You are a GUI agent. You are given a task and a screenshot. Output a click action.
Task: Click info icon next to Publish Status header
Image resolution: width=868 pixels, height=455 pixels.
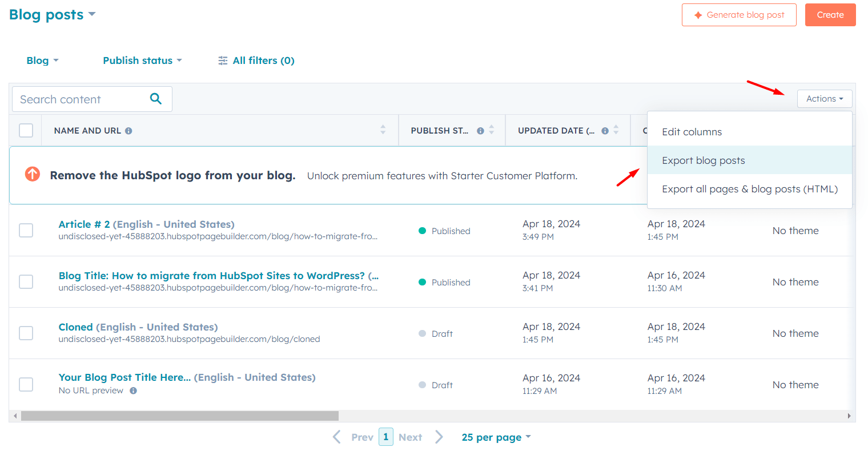[x=480, y=131]
